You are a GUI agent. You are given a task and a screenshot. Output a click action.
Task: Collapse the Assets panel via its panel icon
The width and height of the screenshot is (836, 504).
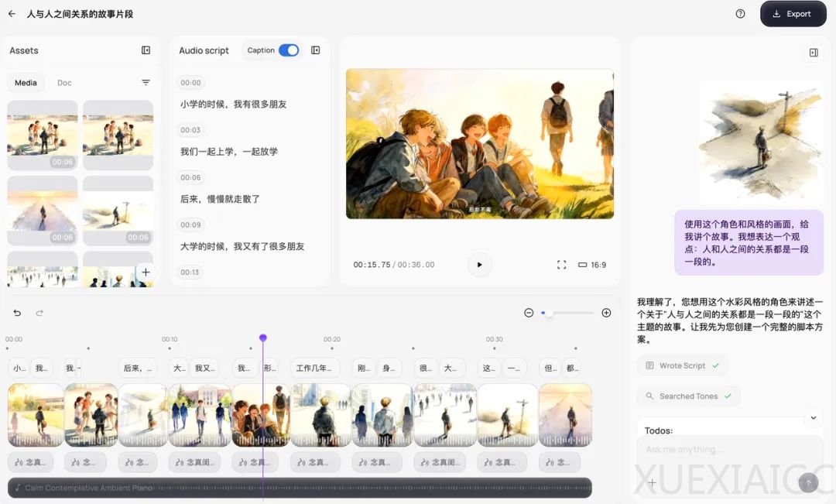click(x=146, y=50)
